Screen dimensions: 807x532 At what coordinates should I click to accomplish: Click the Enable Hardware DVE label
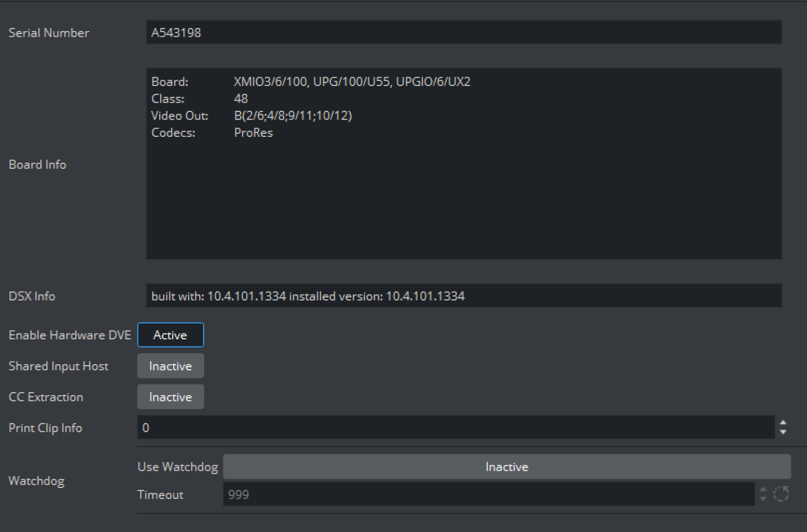(x=70, y=335)
